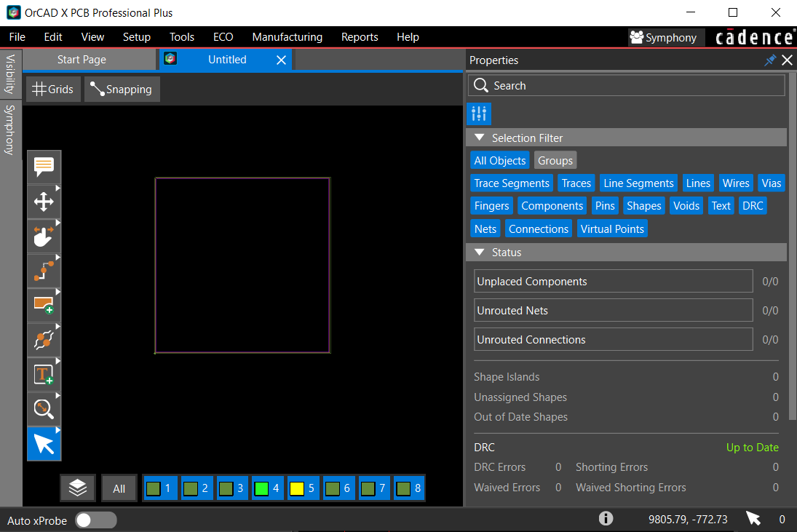
Task: Collapse the Status section
Action: (x=479, y=252)
